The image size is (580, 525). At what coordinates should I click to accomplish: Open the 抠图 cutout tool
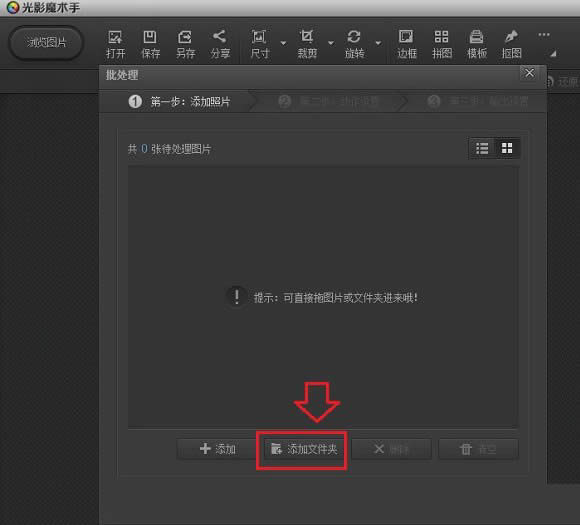click(x=511, y=44)
